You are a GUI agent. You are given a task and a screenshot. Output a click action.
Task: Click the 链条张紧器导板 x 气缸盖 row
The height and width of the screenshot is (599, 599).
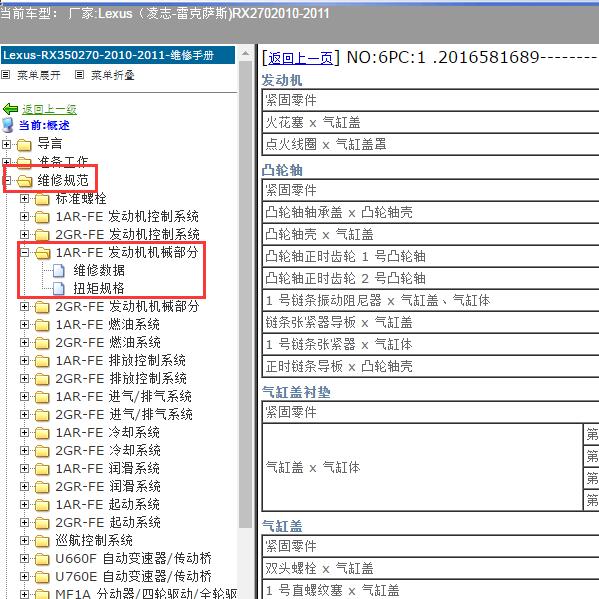(431, 322)
